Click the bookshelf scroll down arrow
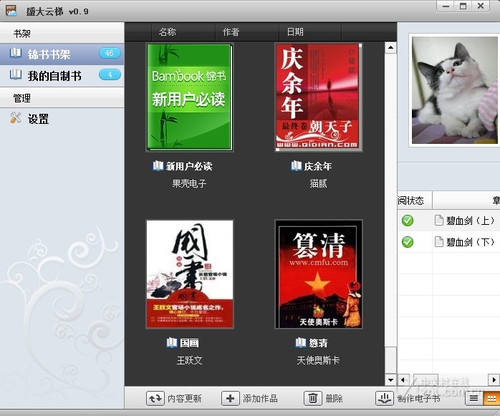The image size is (500, 416). [x=391, y=380]
